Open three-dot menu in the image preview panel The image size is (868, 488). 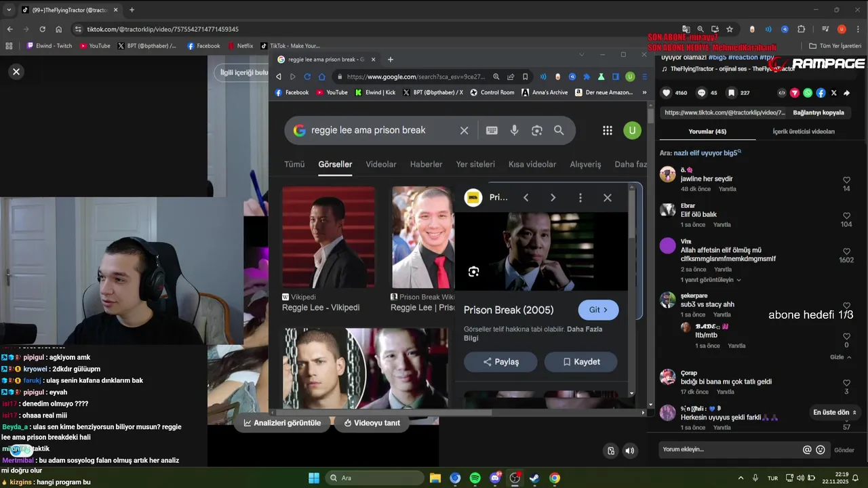point(580,197)
